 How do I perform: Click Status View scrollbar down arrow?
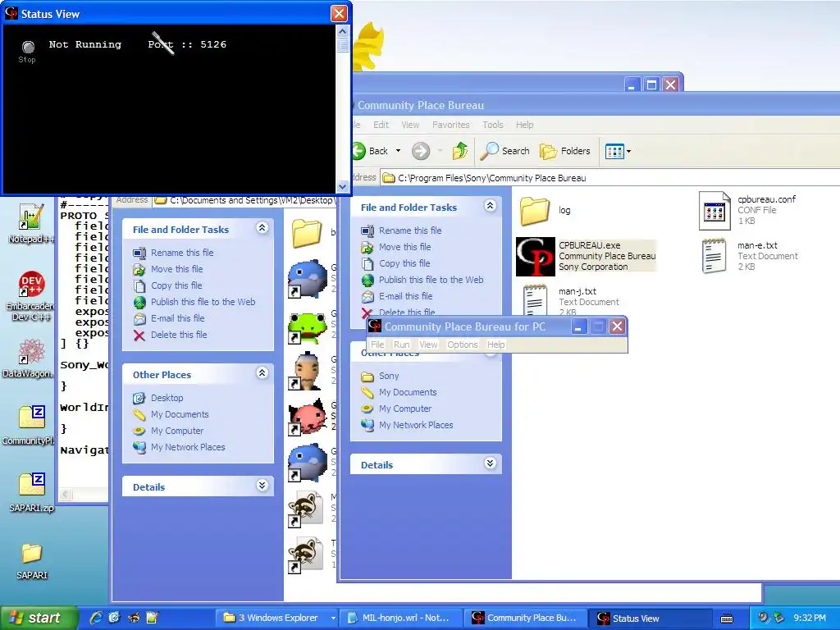343,186
